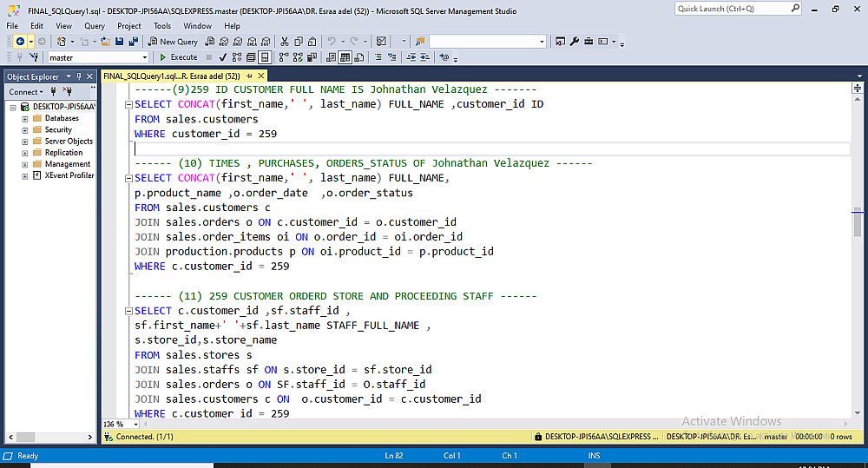Viewport: 868px width, 468px height.
Task: Click the Open File folder icon
Action: 104,42
